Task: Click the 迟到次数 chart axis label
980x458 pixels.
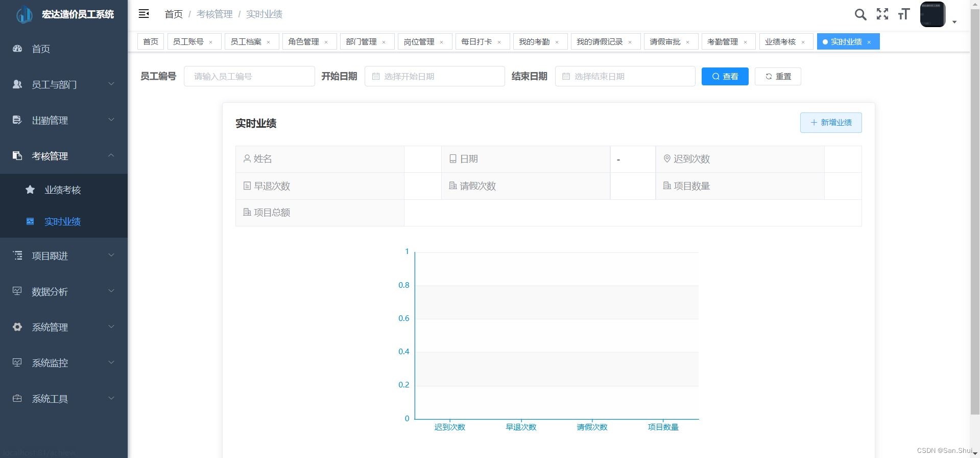Action: pos(450,427)
